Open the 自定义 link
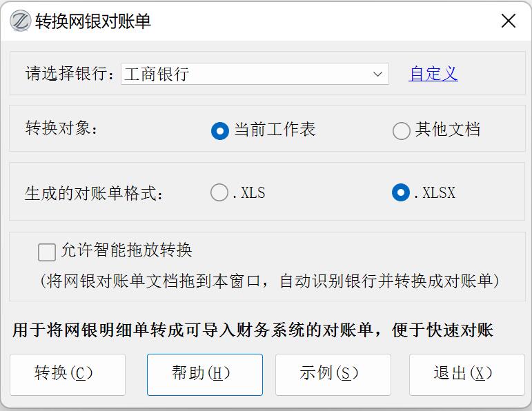This screenshot has height=411, width=532. pos(433,74)
